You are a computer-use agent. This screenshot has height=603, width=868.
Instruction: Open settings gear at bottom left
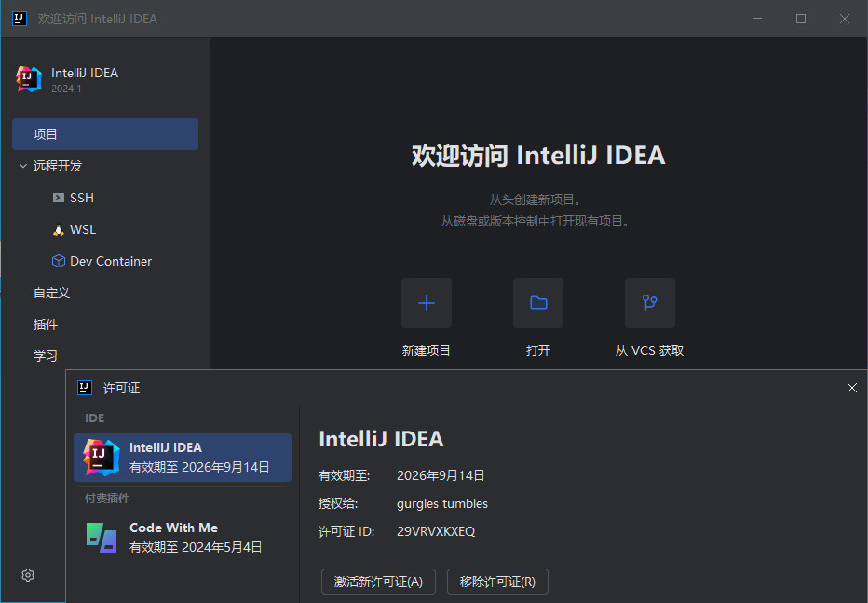point(28,575)
